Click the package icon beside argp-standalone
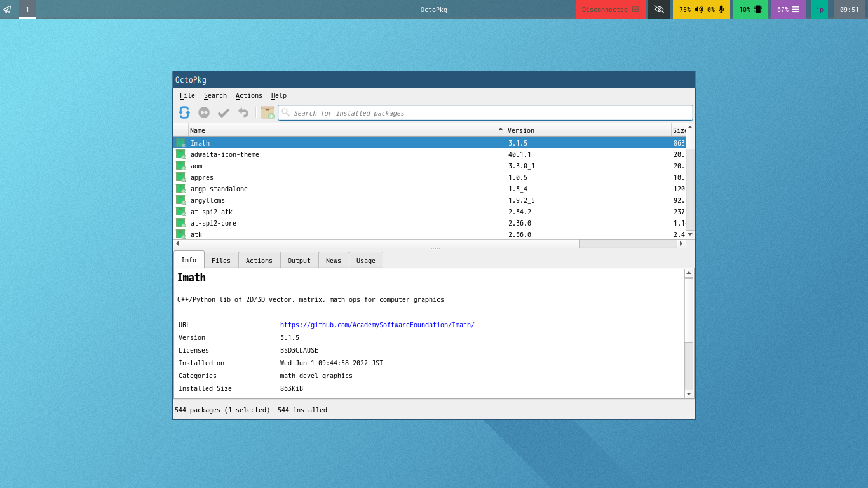This screenshot has height=488, width=868. coord(181,189)
